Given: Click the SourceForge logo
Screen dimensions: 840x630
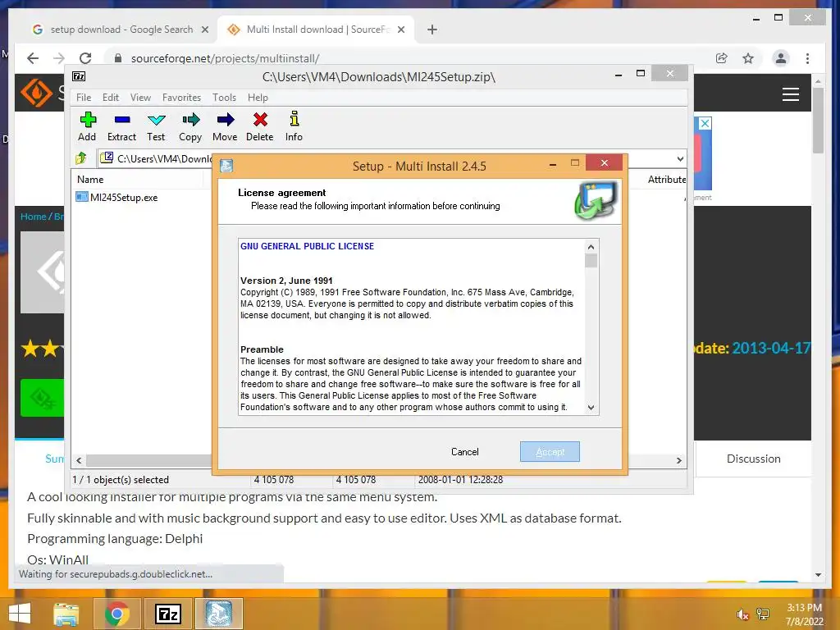Looking at the screenshot, I should coord(36,92).
